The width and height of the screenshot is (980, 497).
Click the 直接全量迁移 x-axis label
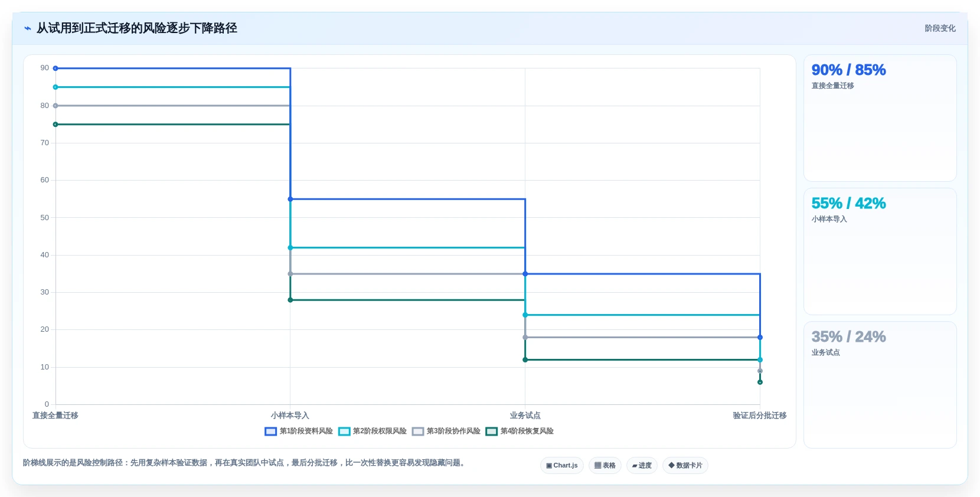pos(55,416)
